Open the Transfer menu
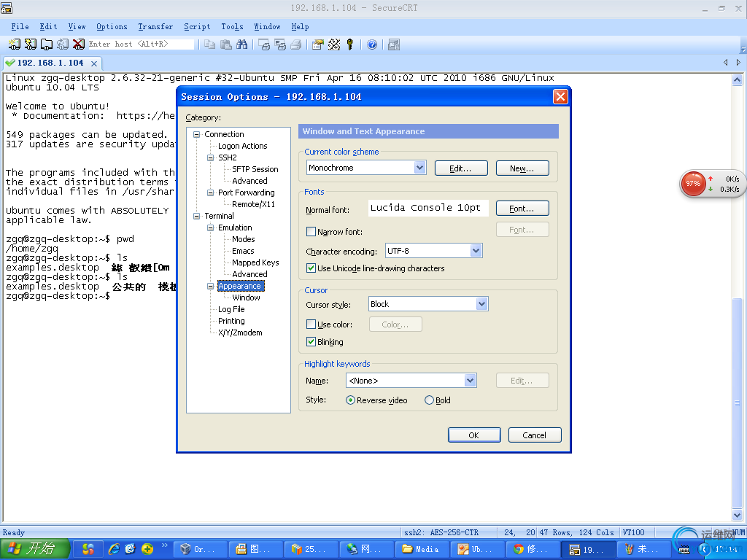Viewport: 747px width, 560px height. pos(155,26)
